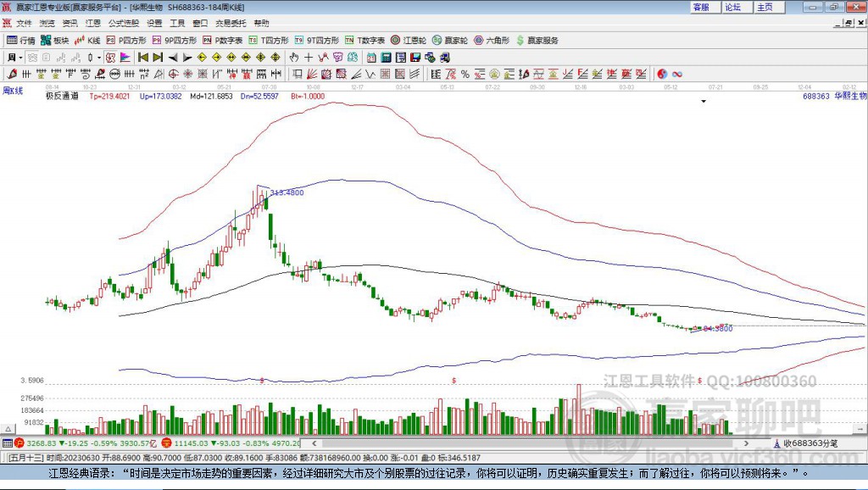The image size is (868, 490).
Task: Click the 论坛 forum button
Action: (737, 7)
